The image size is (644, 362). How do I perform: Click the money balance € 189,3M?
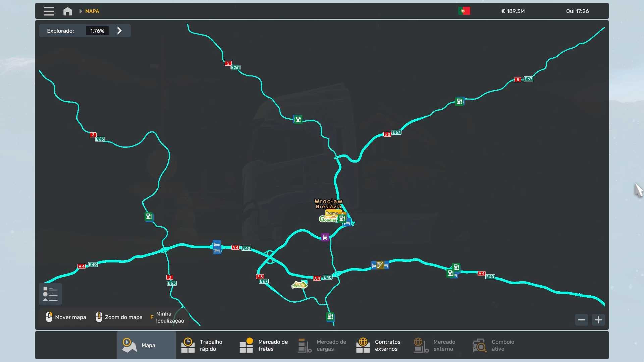click(513, 11)
